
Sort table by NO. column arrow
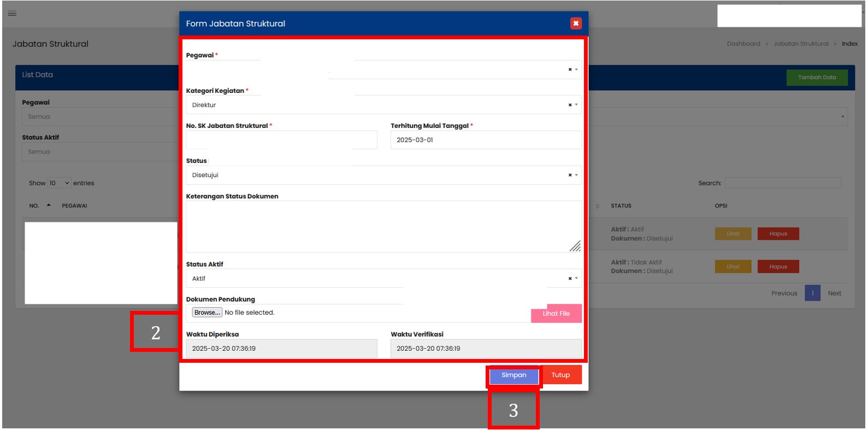(49, 205)
